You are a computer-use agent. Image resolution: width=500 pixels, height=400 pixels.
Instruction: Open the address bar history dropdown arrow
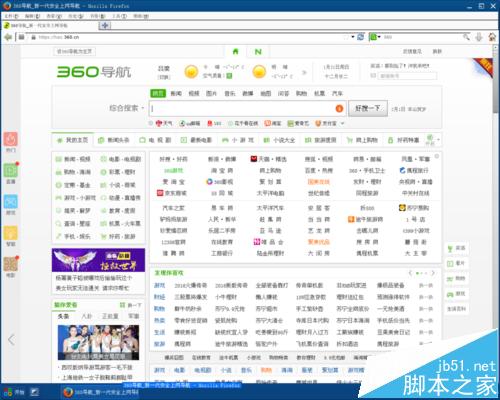click(x=353, y=37)
